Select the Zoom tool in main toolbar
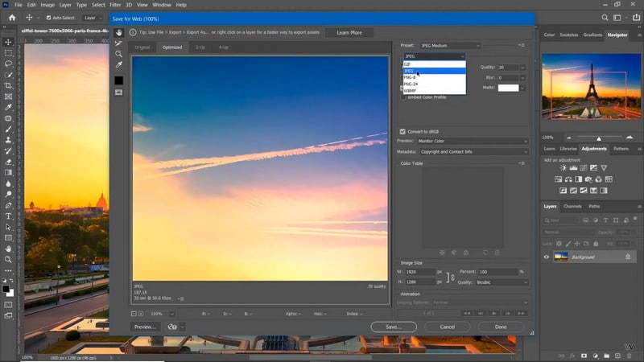This screenshot has height=362, width=644. [8, 259]
